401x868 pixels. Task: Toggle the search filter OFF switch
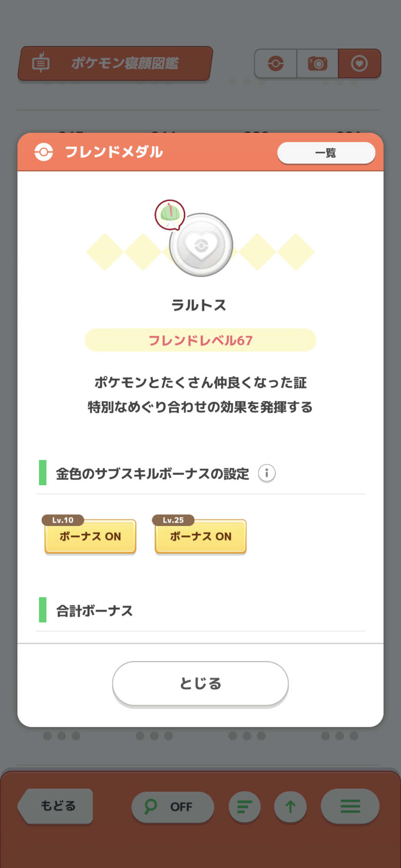pyautogui.click(x=172, y=806)
